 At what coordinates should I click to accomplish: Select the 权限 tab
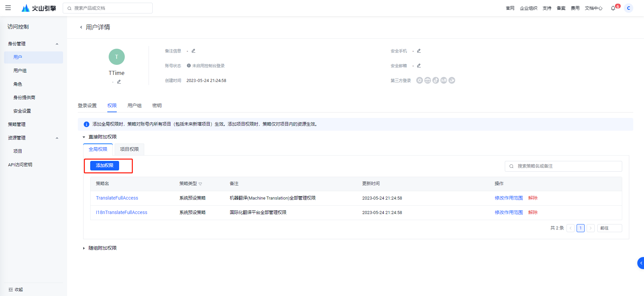[x=112, y=105]
